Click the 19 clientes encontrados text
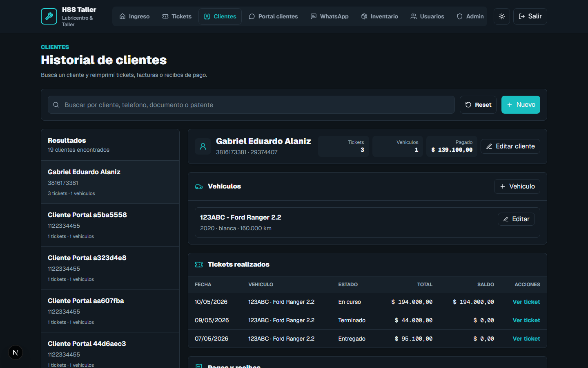Viewport: 588px width, 368px height. tap(78, 150)
